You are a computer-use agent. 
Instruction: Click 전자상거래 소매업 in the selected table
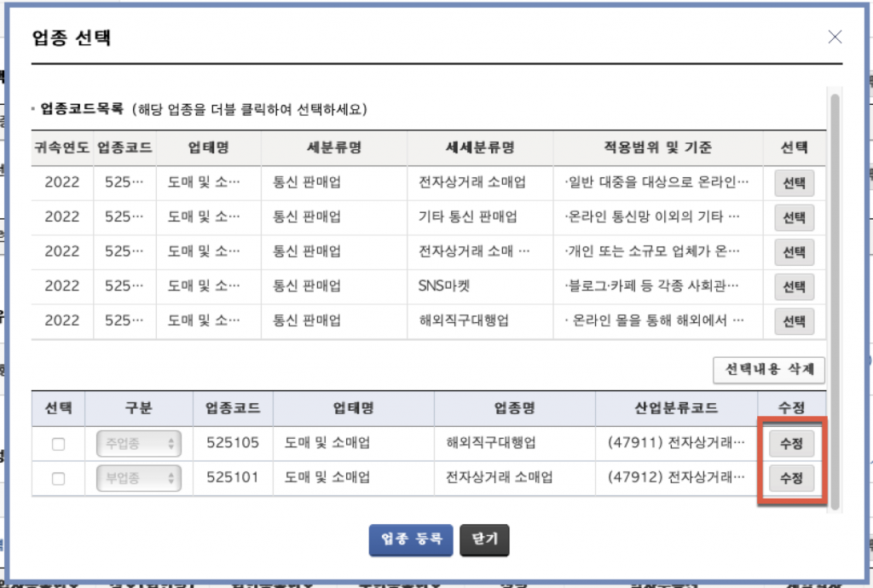pos(515,477)
